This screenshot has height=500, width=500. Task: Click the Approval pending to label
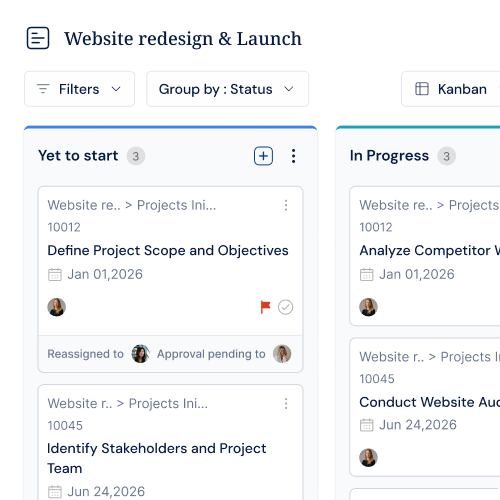pyautogui.click(x=211, y=354)
